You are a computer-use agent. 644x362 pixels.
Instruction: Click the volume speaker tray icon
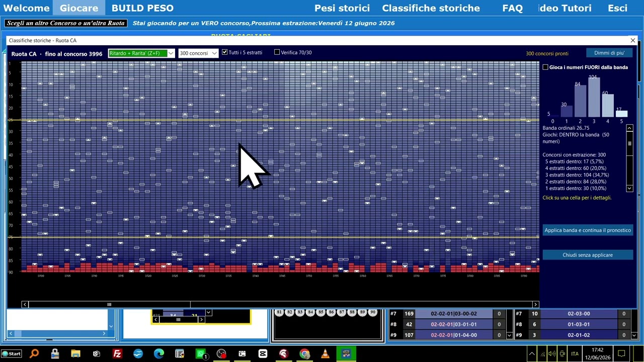coord(552,353)
